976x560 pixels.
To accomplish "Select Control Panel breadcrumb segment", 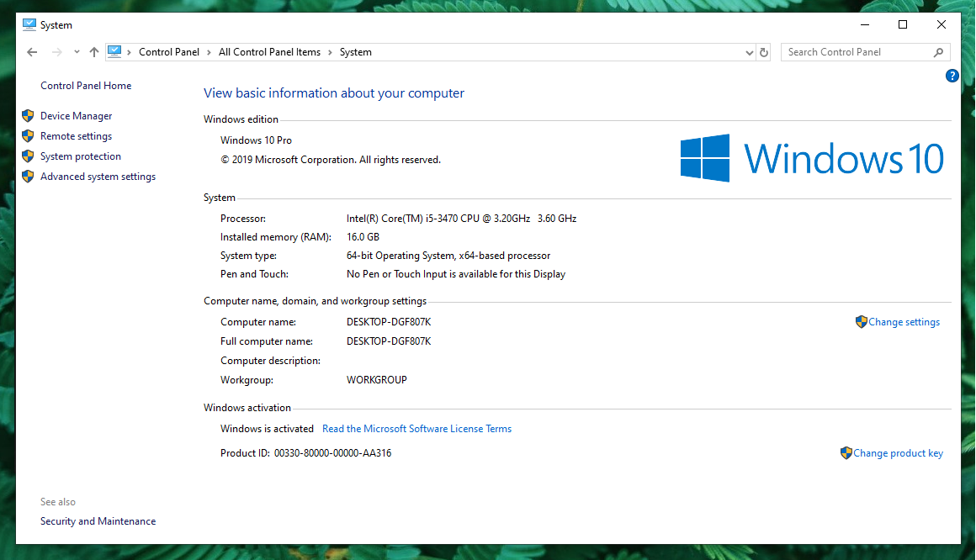I will [x=169, y=52].
